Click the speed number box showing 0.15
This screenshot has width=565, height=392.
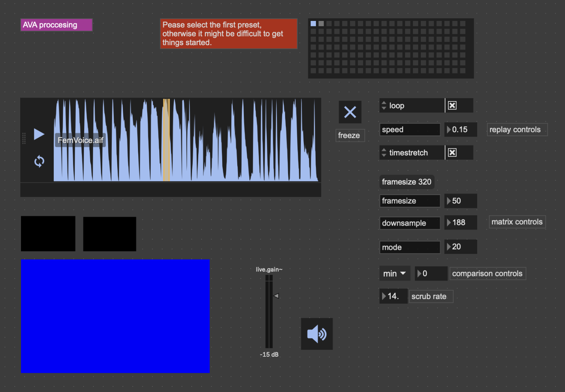click(461, 129)
